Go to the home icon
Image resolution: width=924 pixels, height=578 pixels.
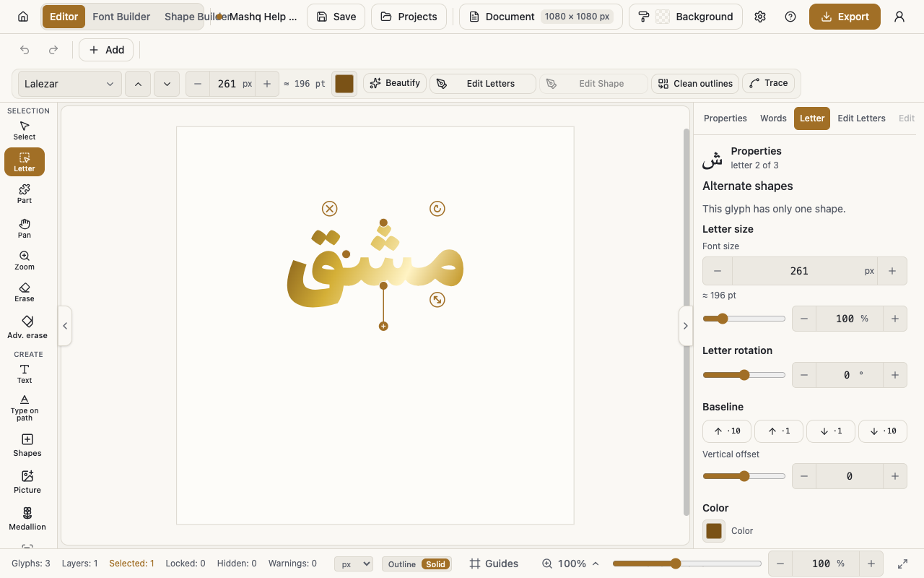tap(23, 17)
